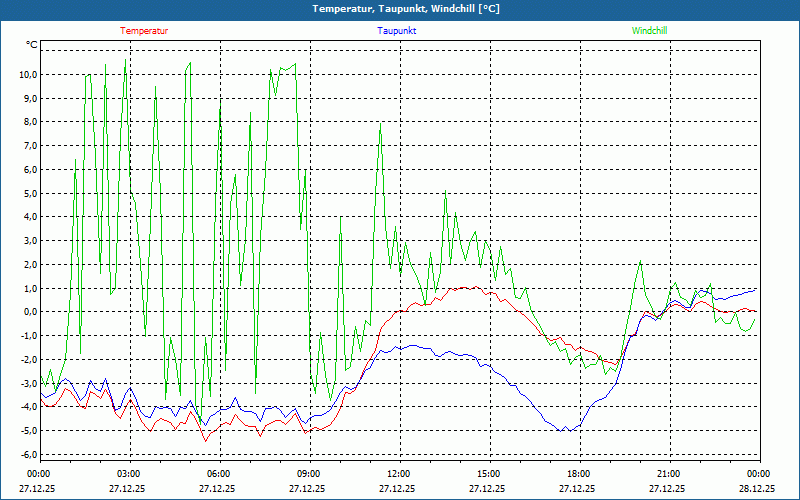Click the red Temperatur legend label
Viewport: 800px width, 500px height.
click(x=144, y=31)
